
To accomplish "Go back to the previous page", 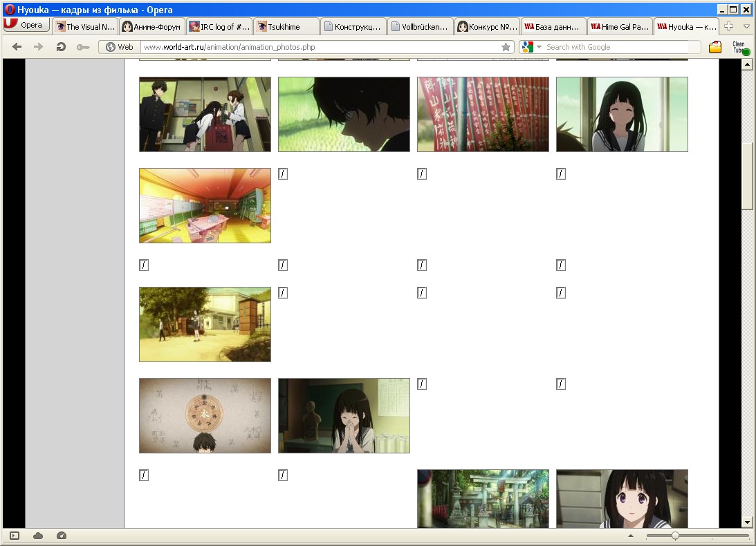I will 17,47.
